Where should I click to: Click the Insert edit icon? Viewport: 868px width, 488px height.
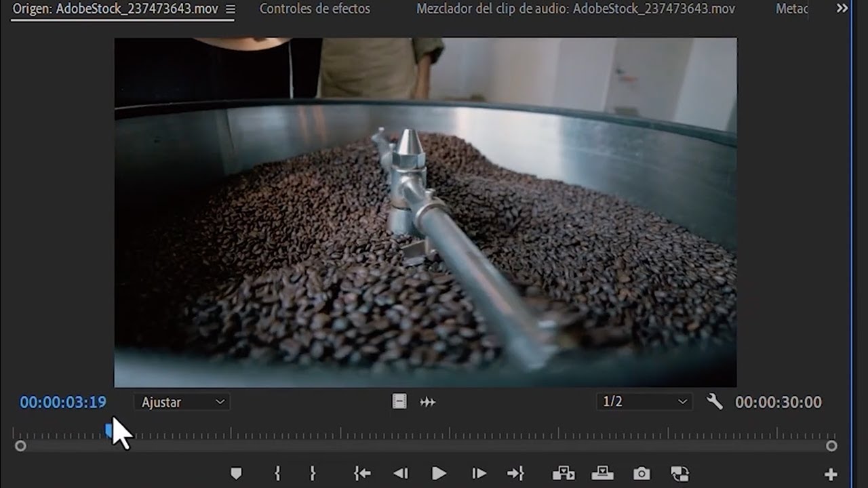pos(563,474)
